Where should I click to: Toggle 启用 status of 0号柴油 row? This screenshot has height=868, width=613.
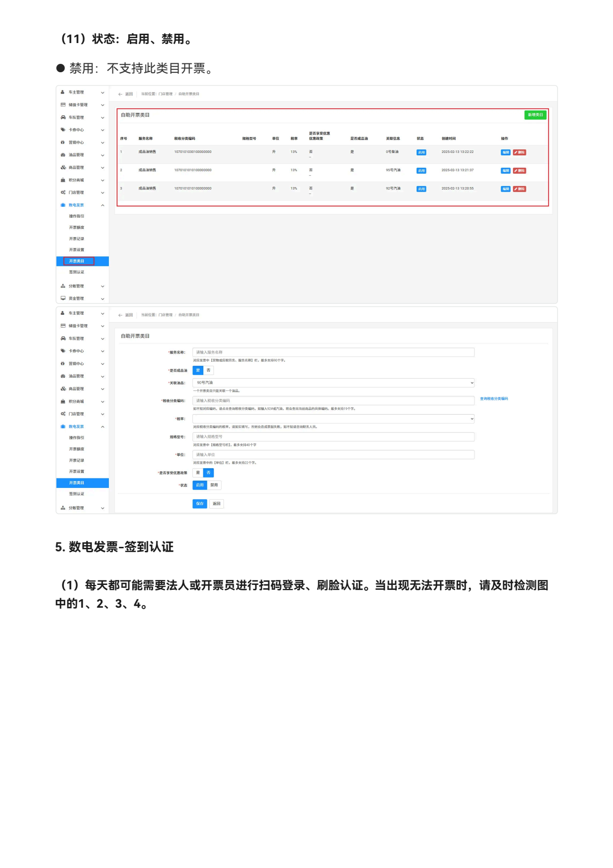422,152
